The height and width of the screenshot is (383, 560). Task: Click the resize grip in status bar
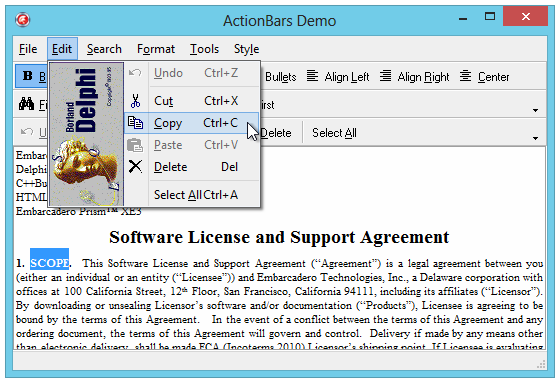(x=541, y=364)
